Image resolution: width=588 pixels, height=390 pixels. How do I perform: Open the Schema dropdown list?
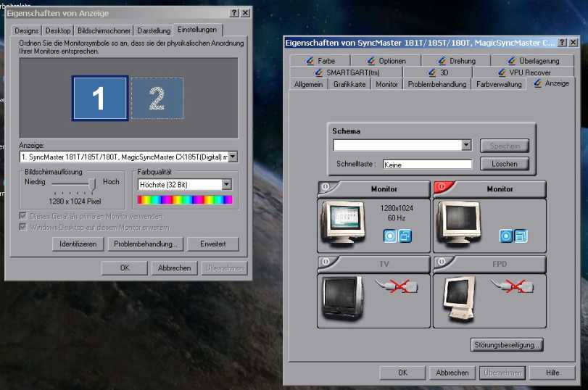point(466,145)
